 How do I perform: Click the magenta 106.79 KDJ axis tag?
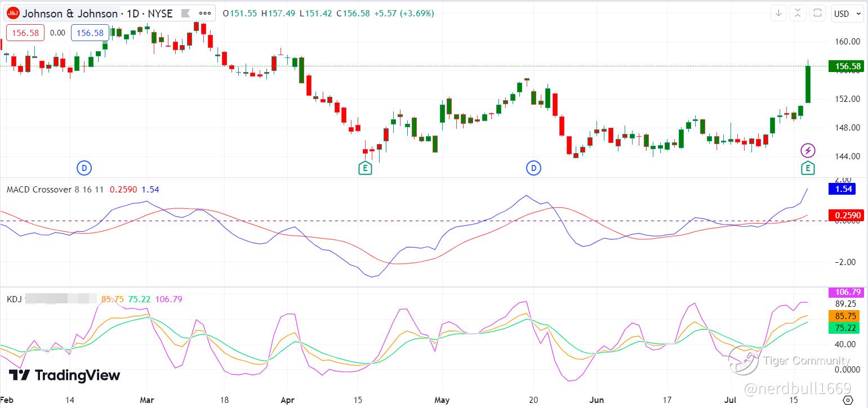pyautogui.click(x=846, y=292)
